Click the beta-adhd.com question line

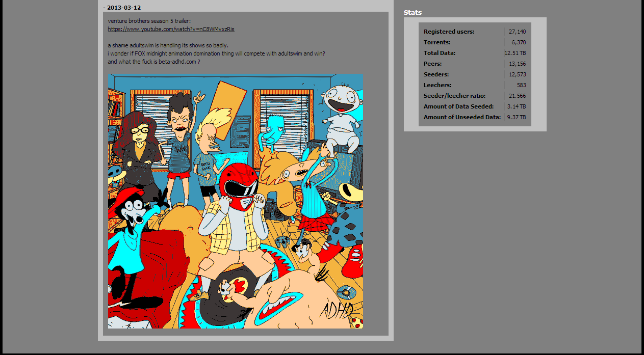coord(154,62)
